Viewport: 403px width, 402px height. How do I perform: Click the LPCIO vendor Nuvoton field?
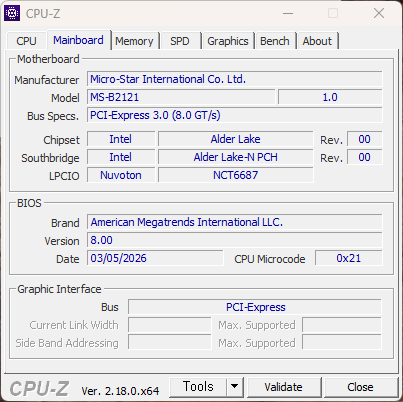pos(121,175)
